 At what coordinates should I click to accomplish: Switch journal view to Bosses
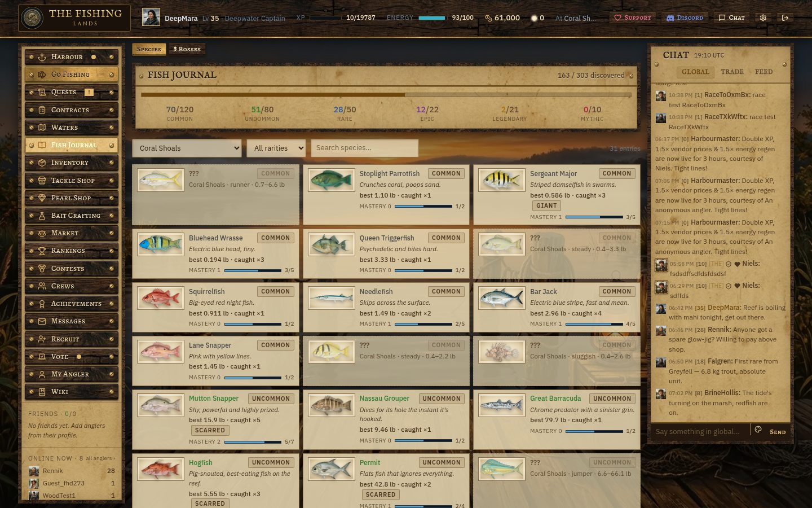coord(187,49)
